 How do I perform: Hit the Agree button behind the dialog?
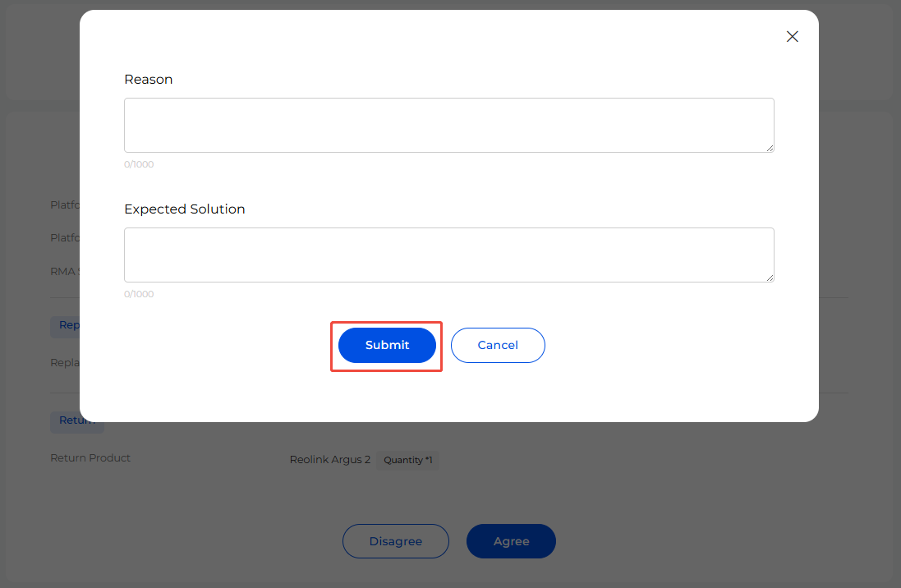point(511,541)
